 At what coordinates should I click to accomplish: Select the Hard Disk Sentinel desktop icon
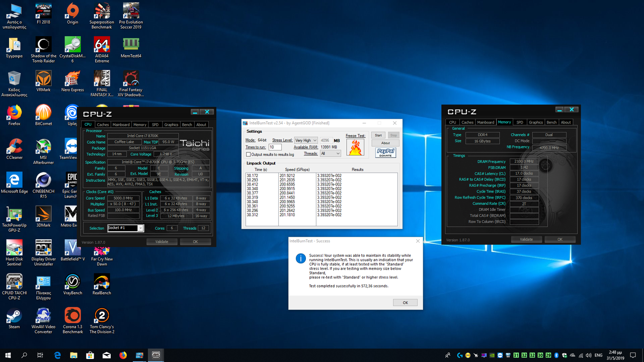coord(14,252)
